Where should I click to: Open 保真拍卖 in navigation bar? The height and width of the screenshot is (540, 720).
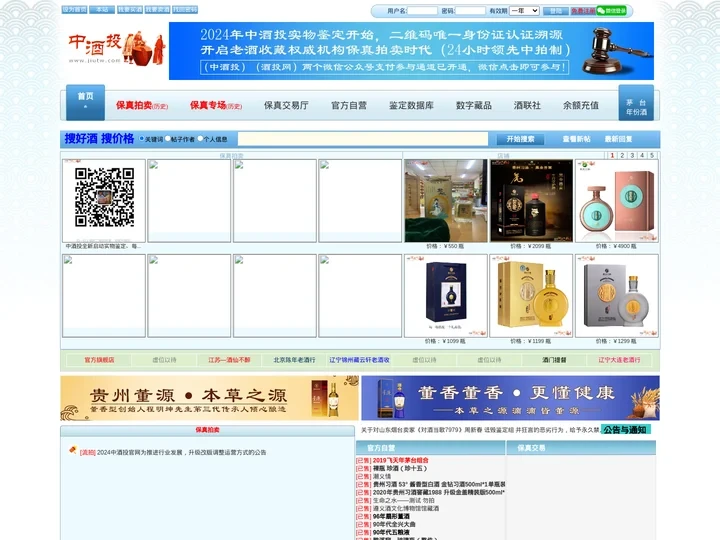point(141,106)
